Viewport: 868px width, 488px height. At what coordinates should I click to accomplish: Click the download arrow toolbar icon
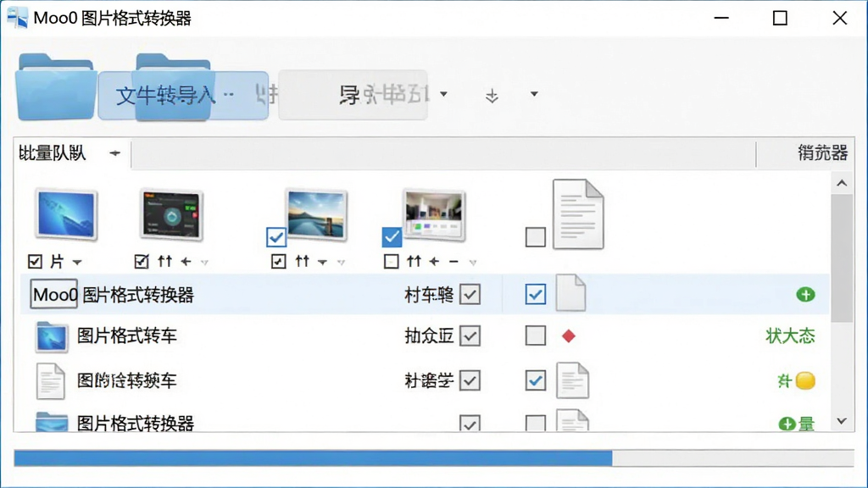492,96
